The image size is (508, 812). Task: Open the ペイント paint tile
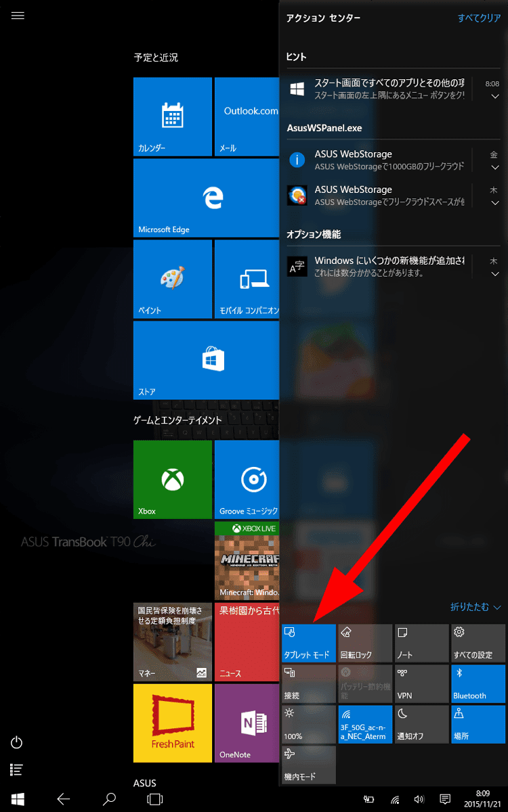click(x=173, y=279)
